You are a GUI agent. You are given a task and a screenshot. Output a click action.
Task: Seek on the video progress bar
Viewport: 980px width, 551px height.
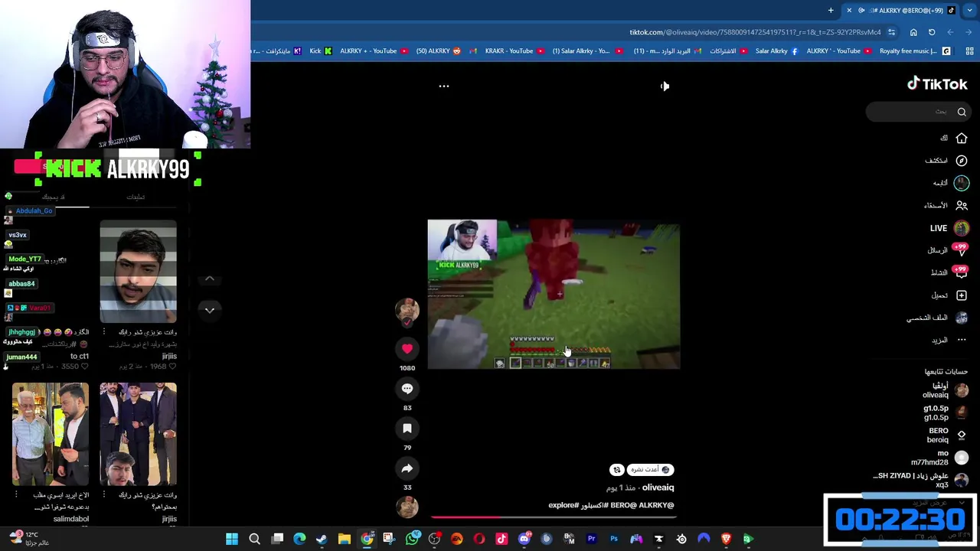(554, 517)
